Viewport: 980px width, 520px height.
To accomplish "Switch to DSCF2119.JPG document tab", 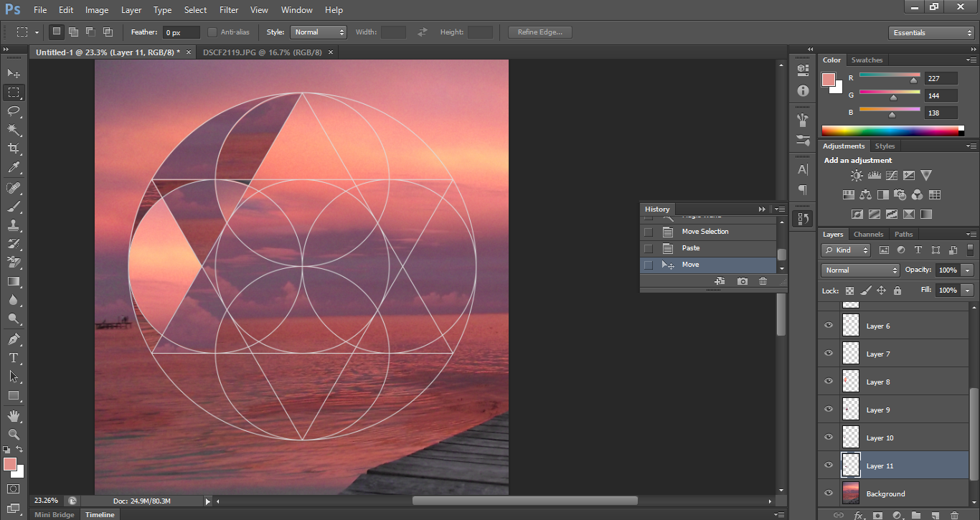I will (263, 52).
